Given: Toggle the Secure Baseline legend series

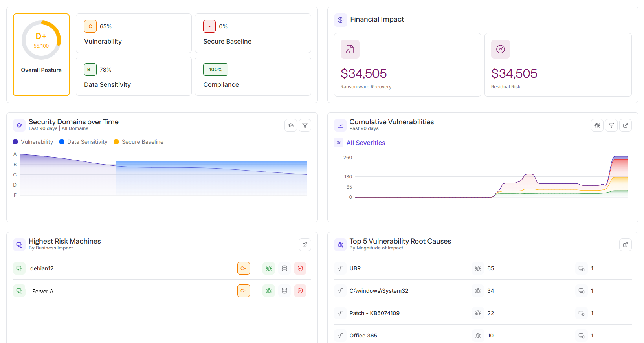Looking at the screenshot, I should click(139, 142).
